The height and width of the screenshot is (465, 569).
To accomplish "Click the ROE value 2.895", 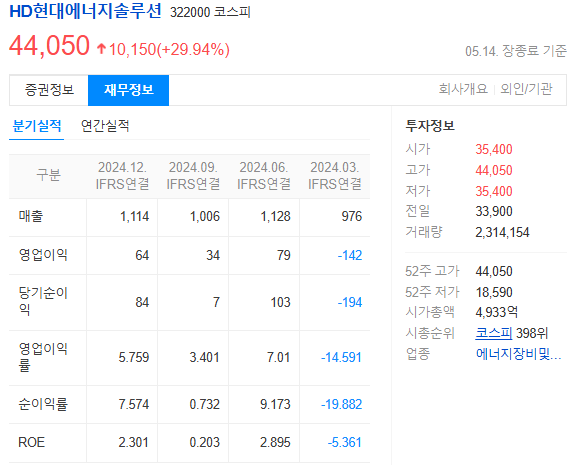I will coord(275,442).
